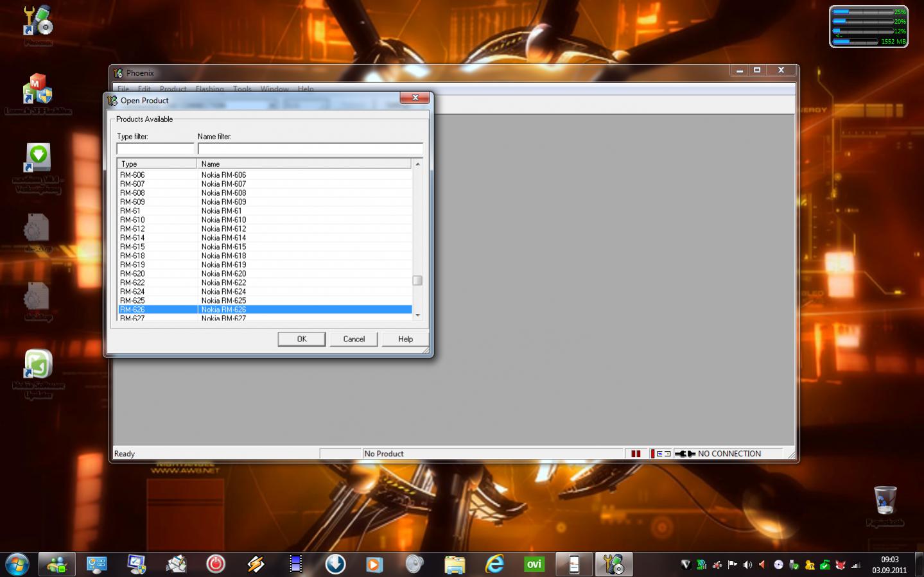This screenshot has height=577, width=924.
Task: Sort list by the Type column header
Action: click(x=157, y=164)
